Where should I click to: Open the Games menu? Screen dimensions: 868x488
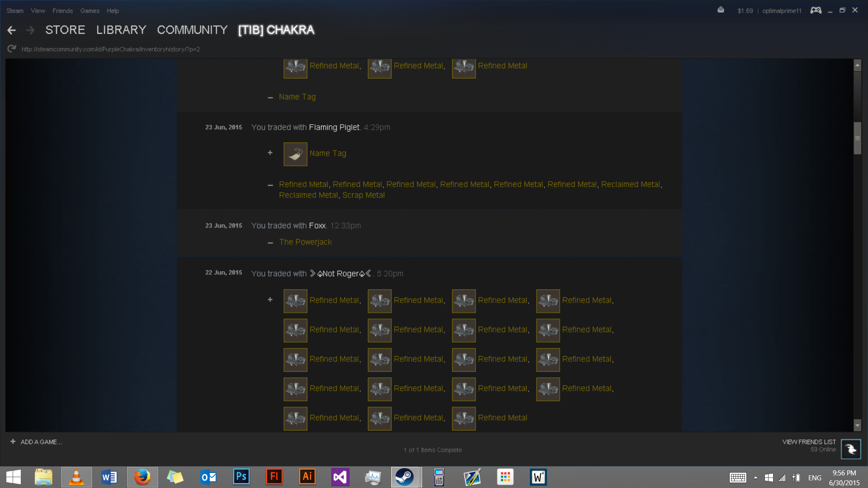tap(90, 11)
